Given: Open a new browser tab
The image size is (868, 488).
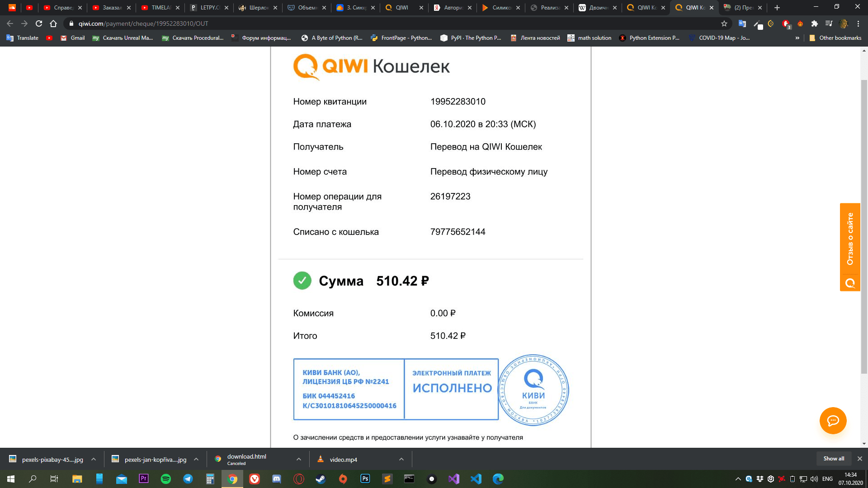Looking at the screenshot, I should click(777, 8).
